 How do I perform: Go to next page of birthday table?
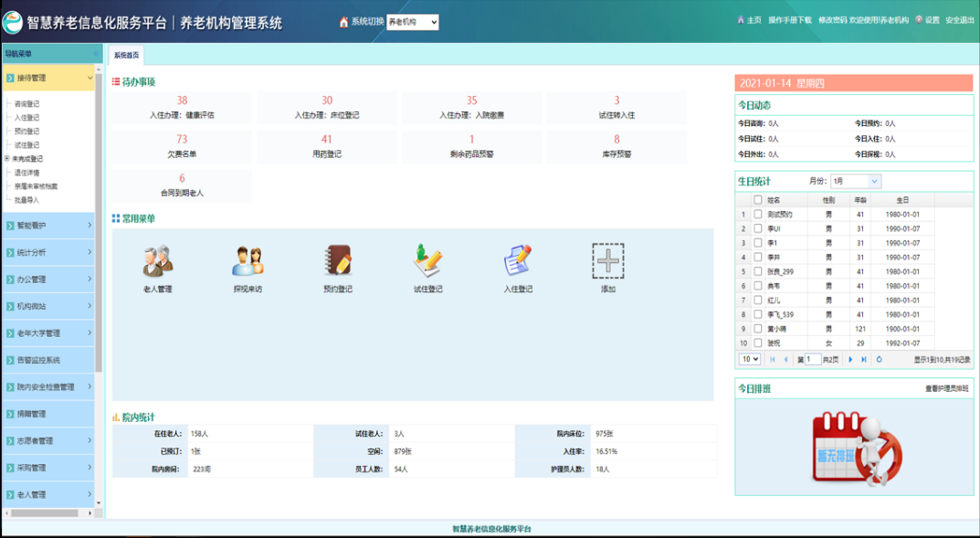pyautogui.click(x=850, y=359)
